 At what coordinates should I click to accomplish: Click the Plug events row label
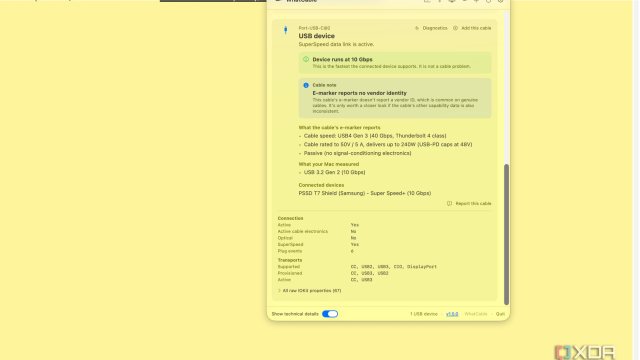(x=290, y=251)
